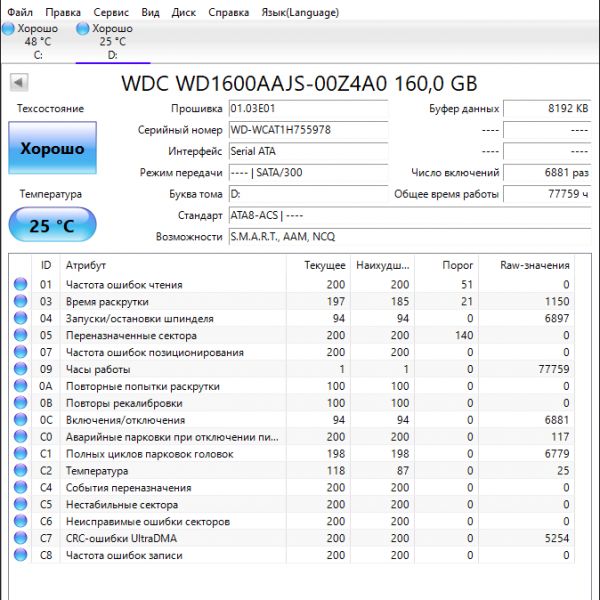Select the Повторные попытки раскрутки row
Viewport: 600px width, 600px height.
coord(292,386)
